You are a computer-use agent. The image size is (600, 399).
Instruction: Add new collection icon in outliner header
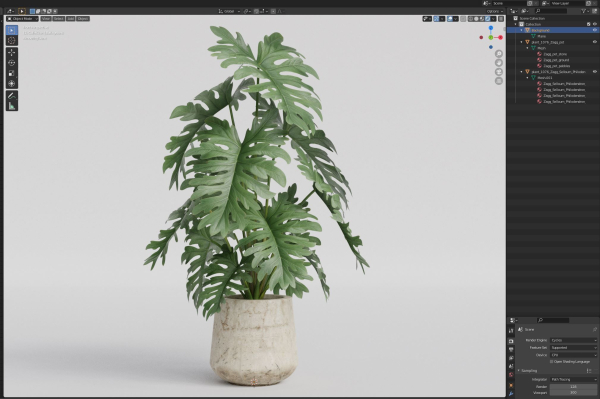595,11
